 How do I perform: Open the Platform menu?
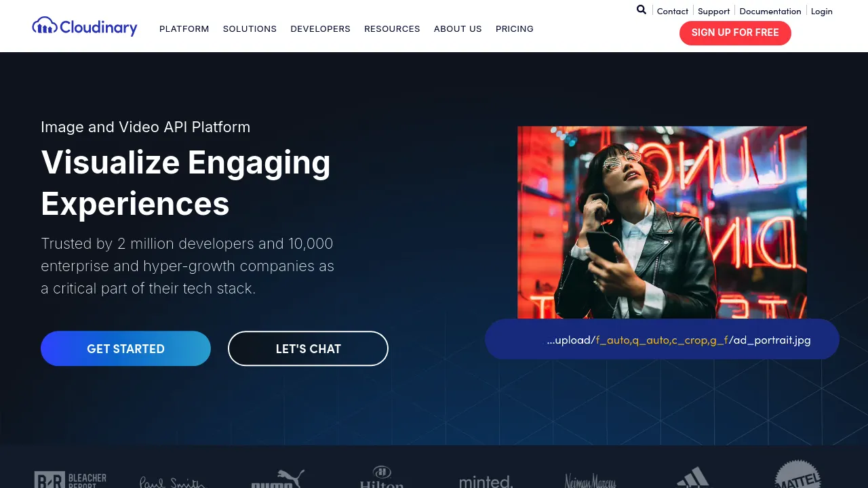tap(184, 29)
